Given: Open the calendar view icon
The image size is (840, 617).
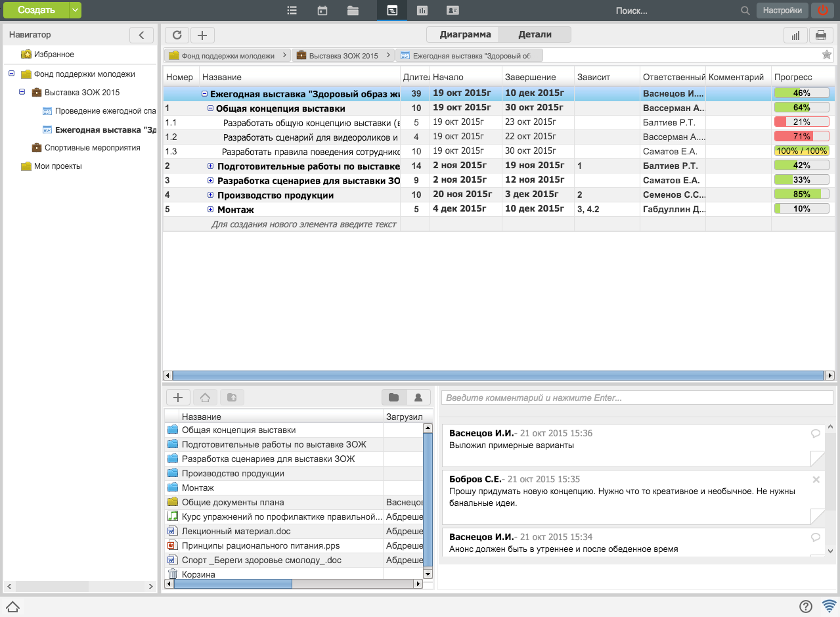Looking at the screenshot, I should click(x=322, y=11).
